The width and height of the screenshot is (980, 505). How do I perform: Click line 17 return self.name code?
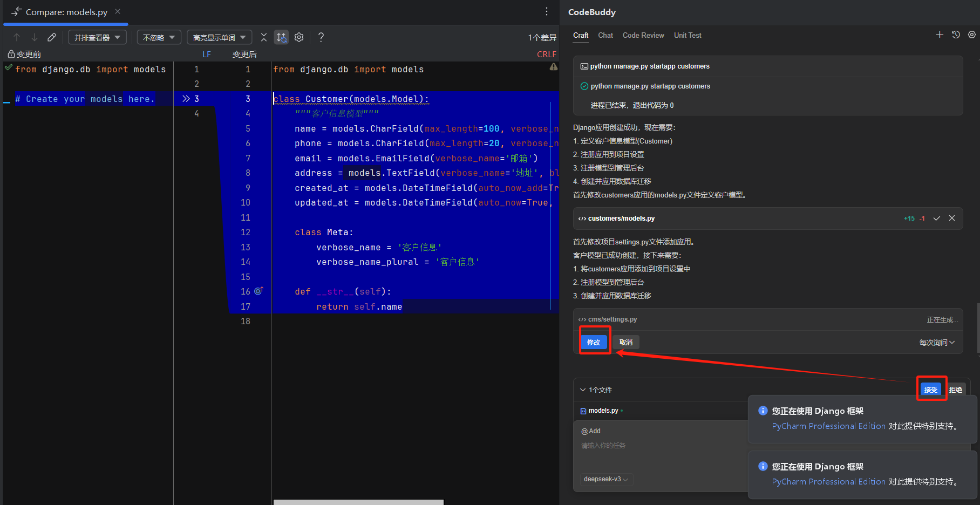point(359,306)
